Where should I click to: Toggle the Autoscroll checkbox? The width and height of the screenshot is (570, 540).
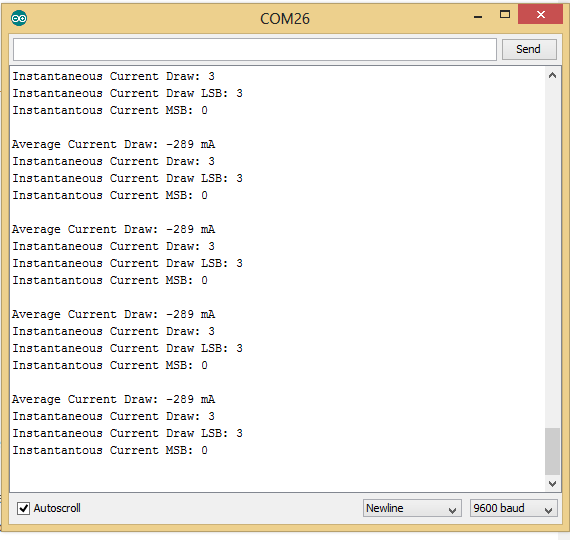point(23,508)
